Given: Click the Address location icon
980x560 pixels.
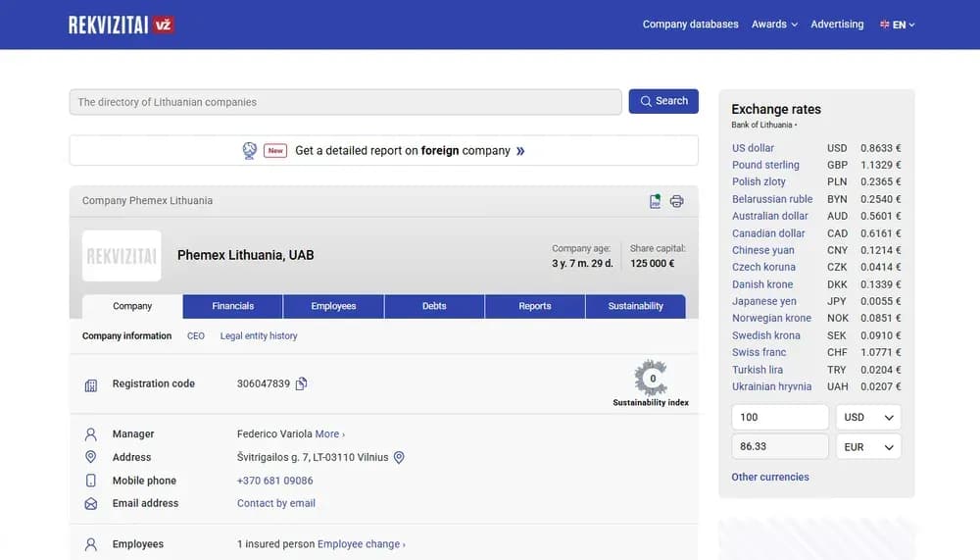Looking at the screenshot, I should [90, 457].
